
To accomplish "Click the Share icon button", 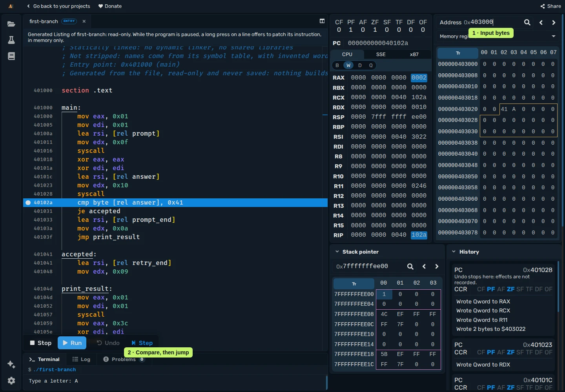I will click(551, 6).
